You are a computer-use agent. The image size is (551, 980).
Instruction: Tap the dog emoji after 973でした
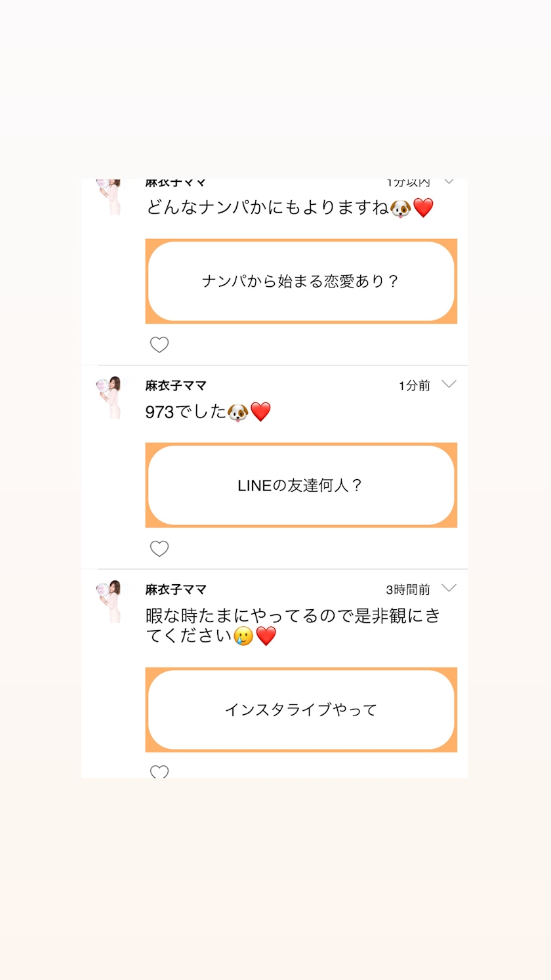(x=237, y=412)
